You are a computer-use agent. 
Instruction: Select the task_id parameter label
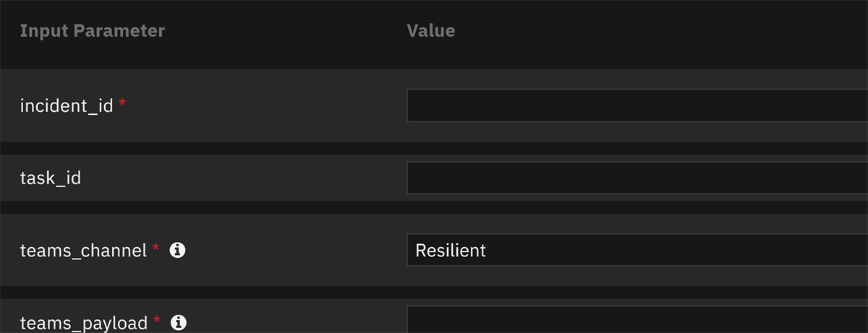(x=51, y=178)
